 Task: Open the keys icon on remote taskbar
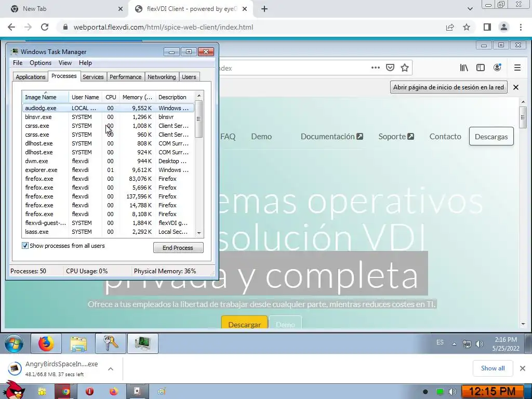pos(111,343)
